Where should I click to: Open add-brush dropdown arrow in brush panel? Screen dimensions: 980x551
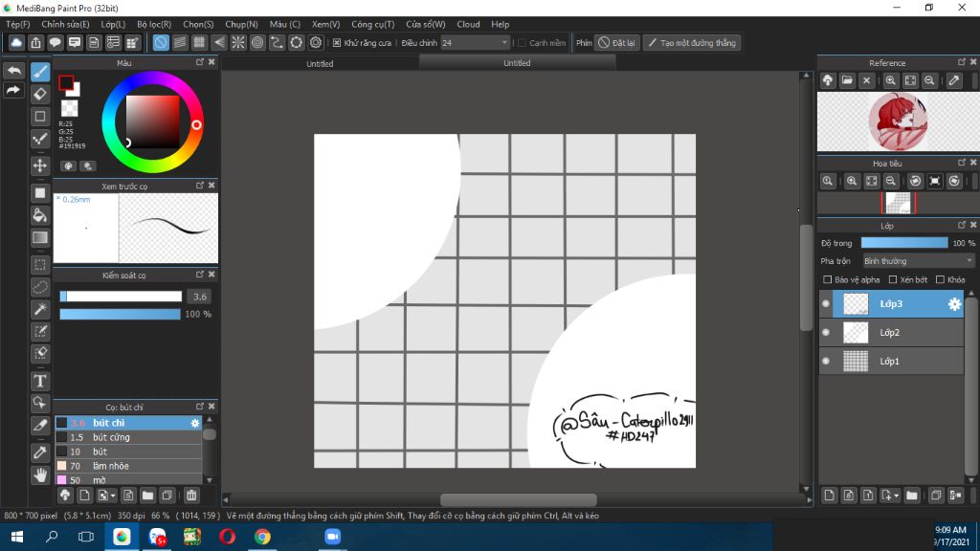click(x=113, y=496)
